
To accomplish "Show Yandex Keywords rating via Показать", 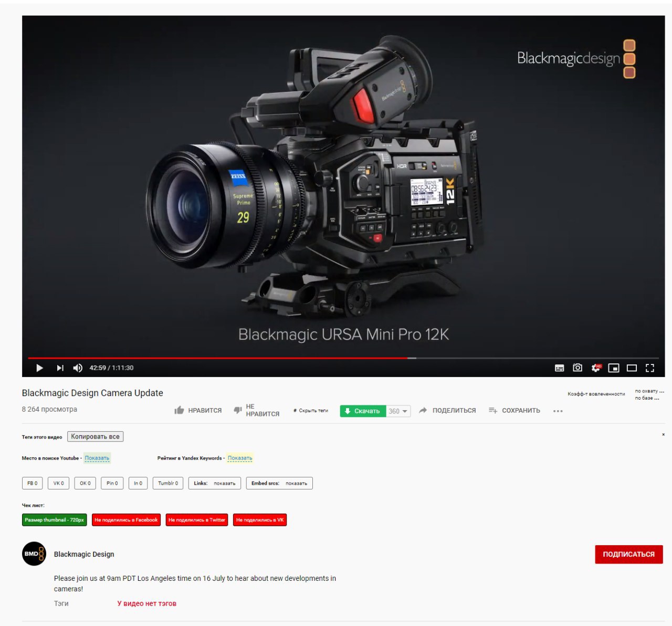I will coord(240,458).
